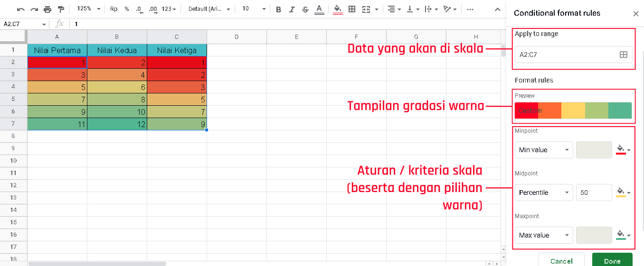The image size is (644, 266).
Task: Select the cell containing 12
Action: (x=117, y=124)
